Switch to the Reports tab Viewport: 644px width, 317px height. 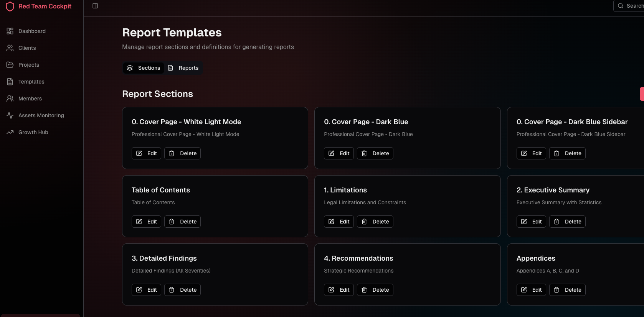pos(183,68)
